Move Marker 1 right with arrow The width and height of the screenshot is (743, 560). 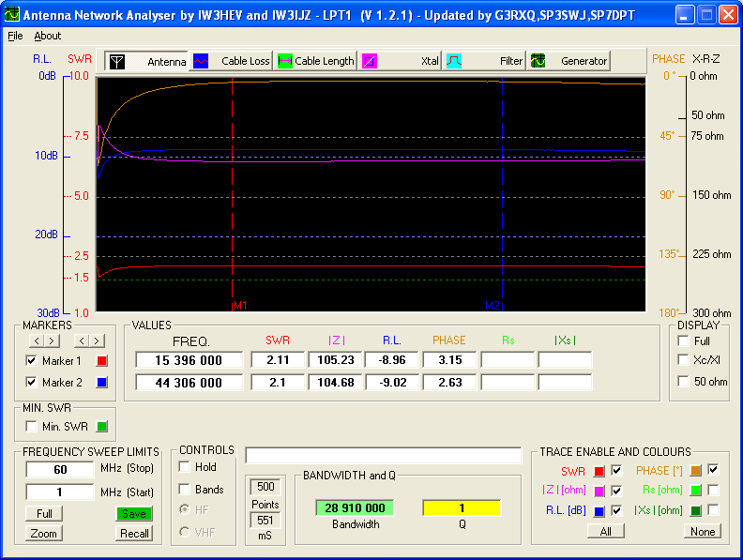pos(52,341)
